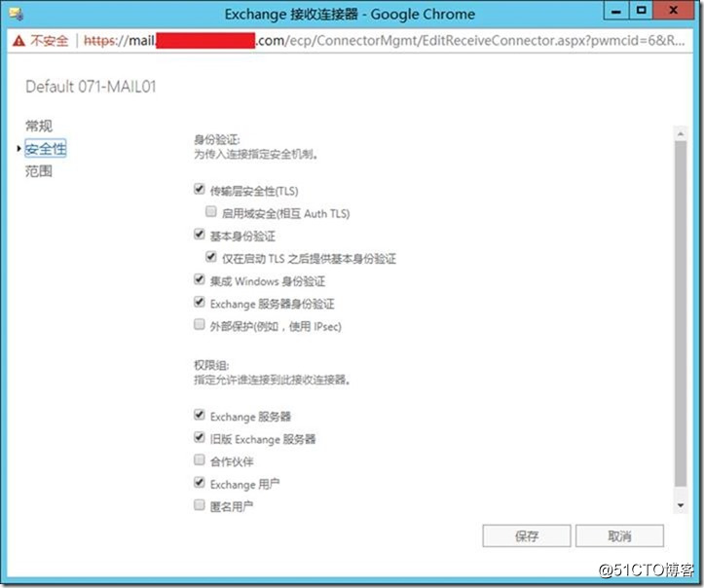The image size is (704, 588).
Task: Click the scrollbar up arrow
Action: (681, 133)
